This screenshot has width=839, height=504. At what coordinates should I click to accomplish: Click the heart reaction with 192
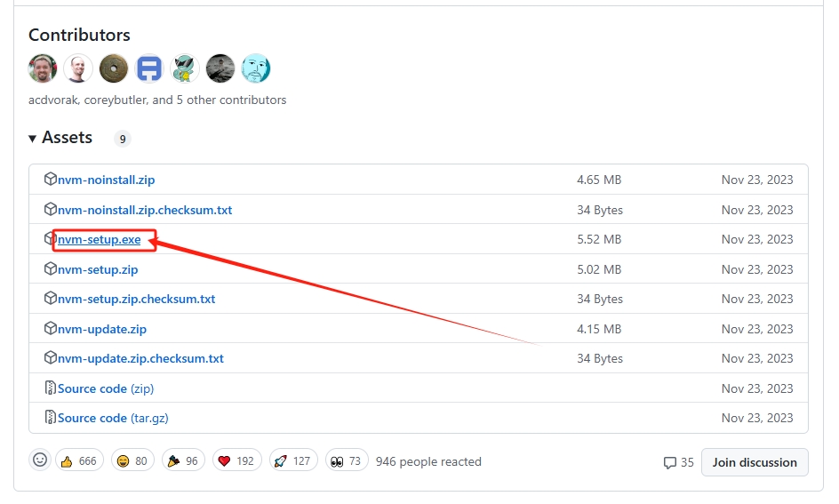236,461
